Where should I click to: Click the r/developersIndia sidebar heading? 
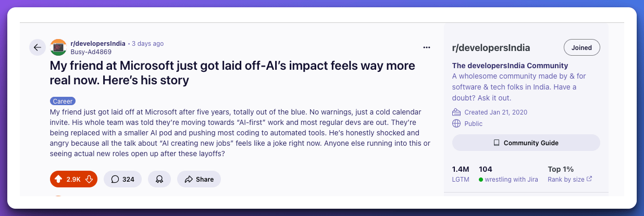(491, 48)
